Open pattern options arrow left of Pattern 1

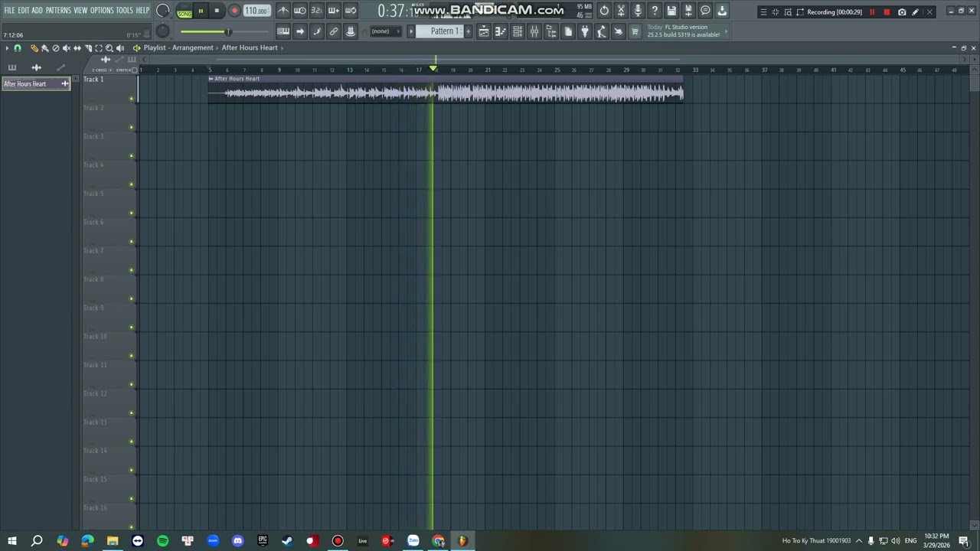pos(411,31)
